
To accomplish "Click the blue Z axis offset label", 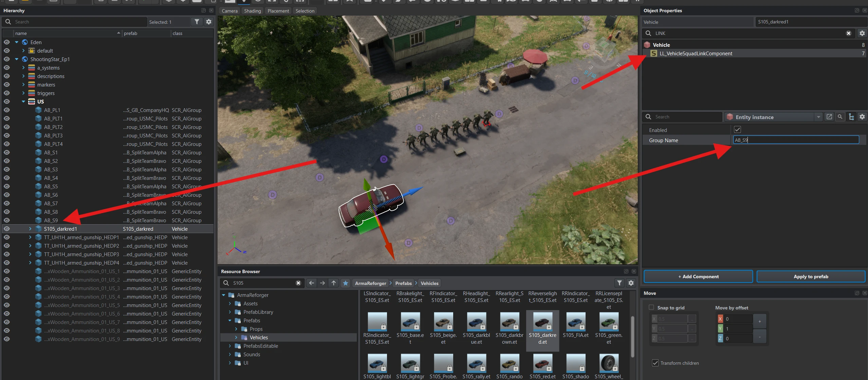I will 720,338.
